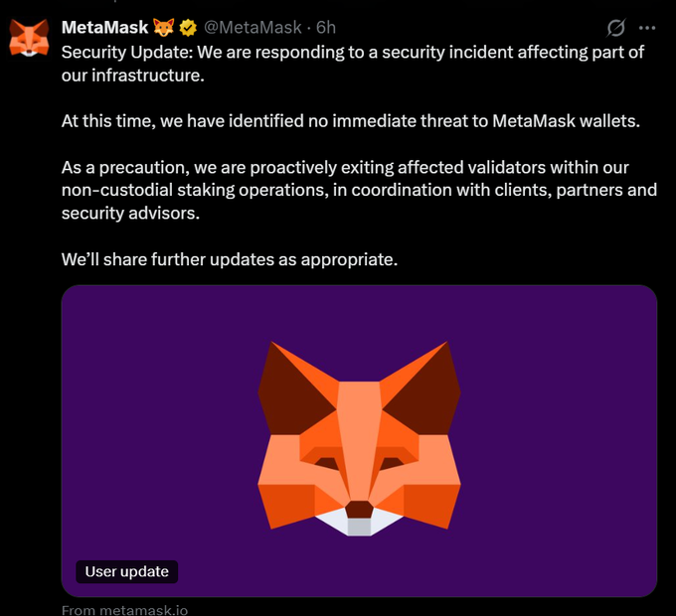Open the three-dot More options menu
Image resolution: width=676 pixels, height=616 pixels.
point(647,28)
